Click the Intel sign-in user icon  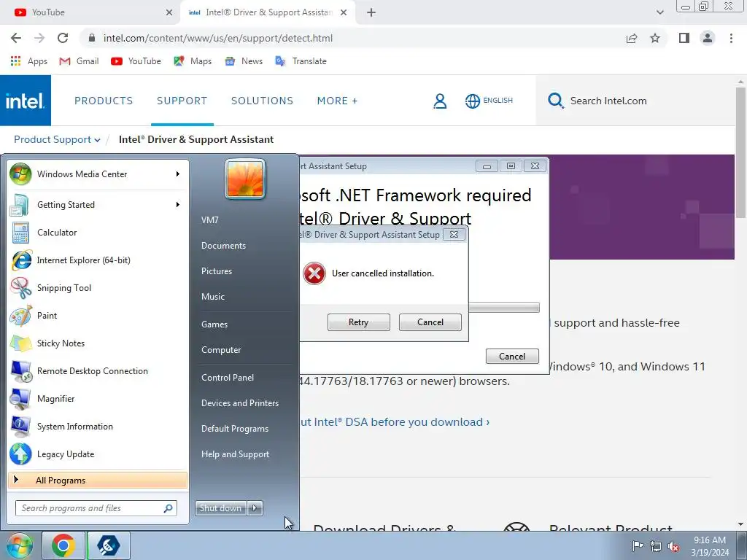click(x=440, y=101)
